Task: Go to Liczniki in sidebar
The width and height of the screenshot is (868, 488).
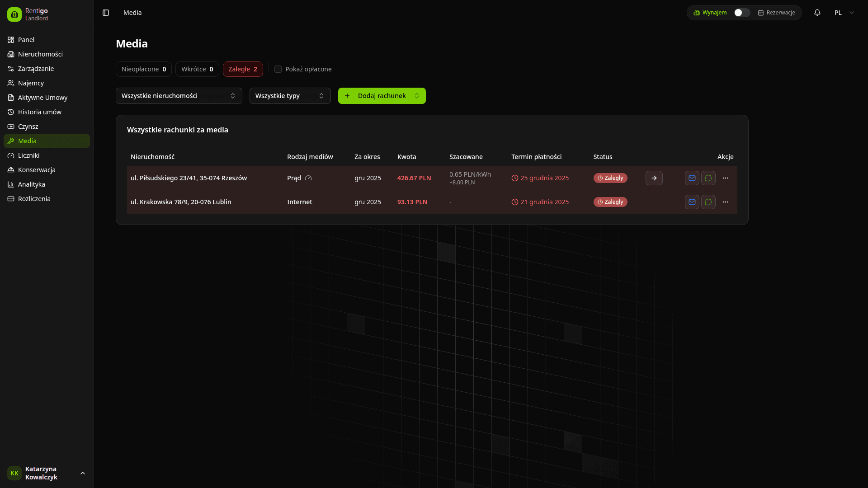Action: pos(29,155)
